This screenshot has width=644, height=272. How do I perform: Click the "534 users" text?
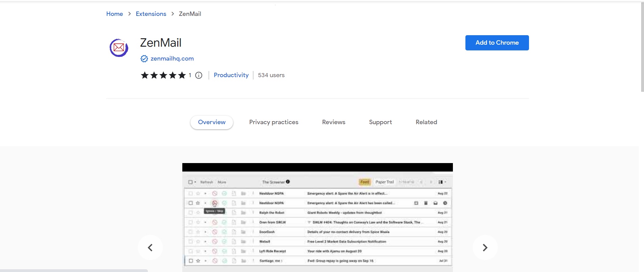(x=271, y=75)
